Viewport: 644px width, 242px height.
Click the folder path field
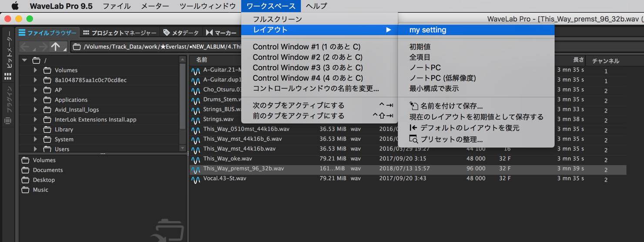coord(157,47)
